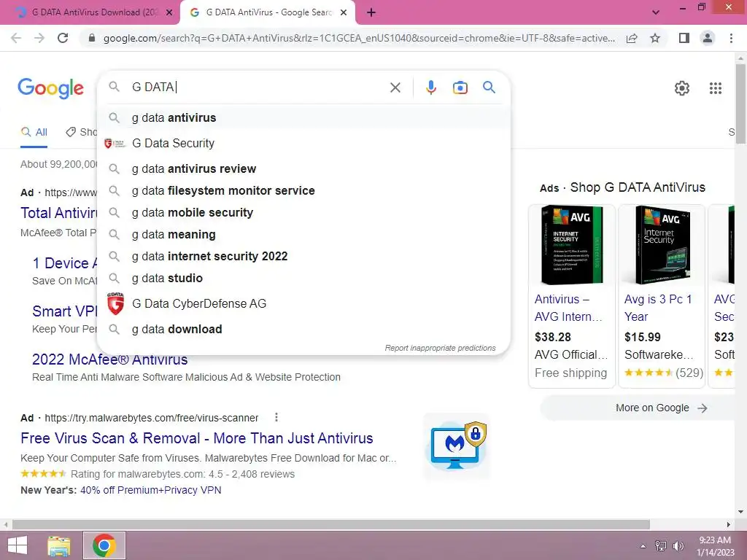
Task: Click in the Google search input field
Action: (258, 87)
